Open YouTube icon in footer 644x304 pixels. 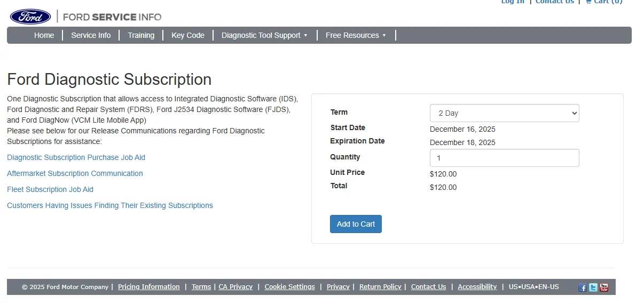[604, 287]
